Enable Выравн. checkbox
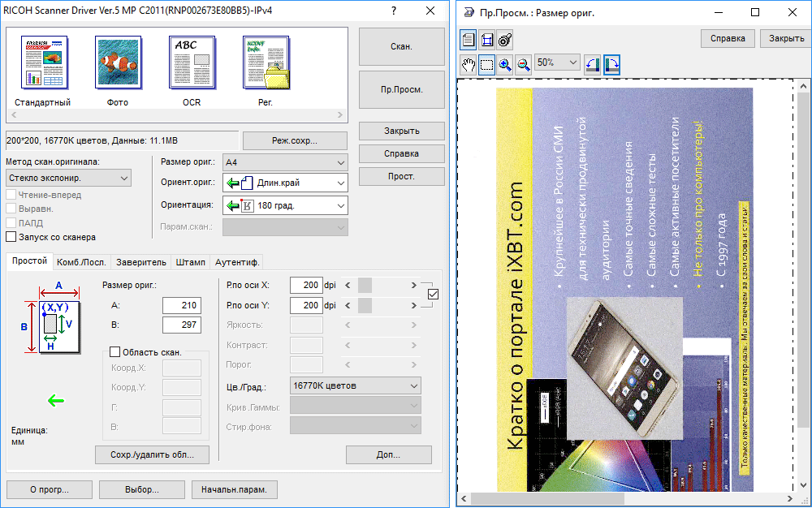 [11, 209]
